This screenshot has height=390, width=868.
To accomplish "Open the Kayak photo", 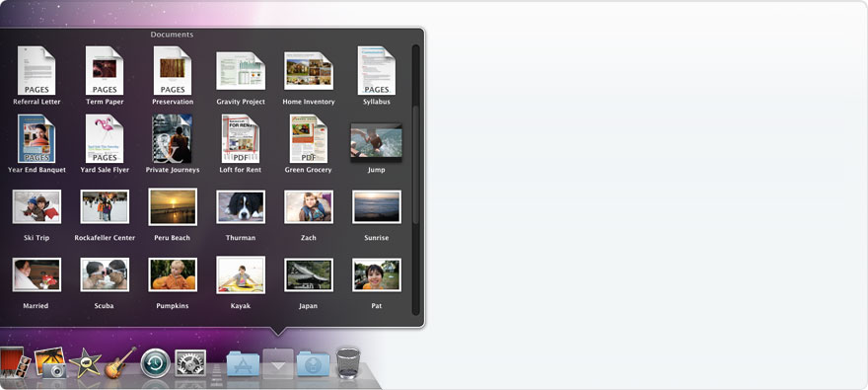I will pos(241,274).
